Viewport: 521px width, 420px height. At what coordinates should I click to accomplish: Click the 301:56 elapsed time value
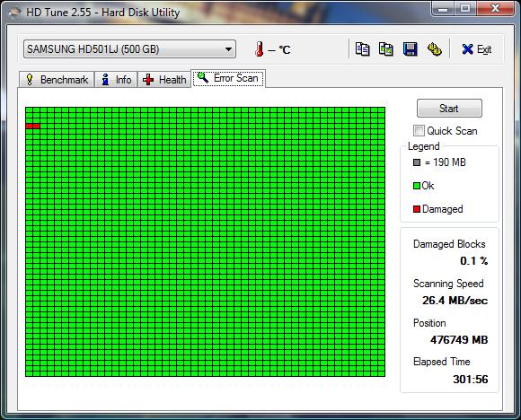click(471, 379)
